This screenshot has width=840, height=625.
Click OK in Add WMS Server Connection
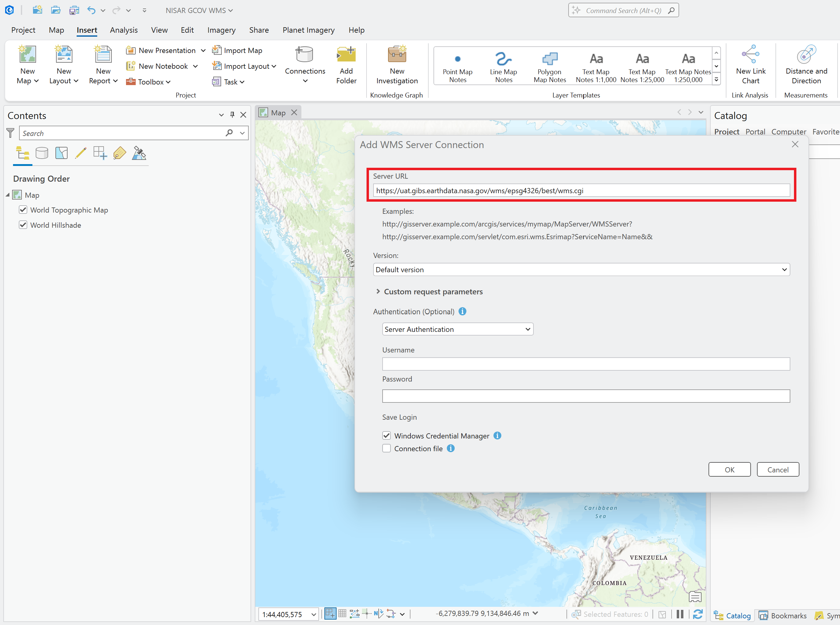pos(729,469)
